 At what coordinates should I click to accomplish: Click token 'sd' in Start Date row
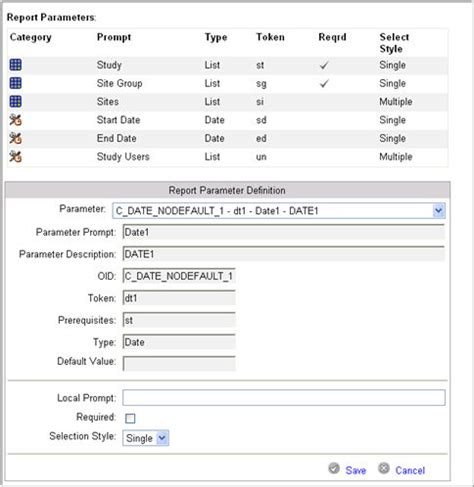261,120
